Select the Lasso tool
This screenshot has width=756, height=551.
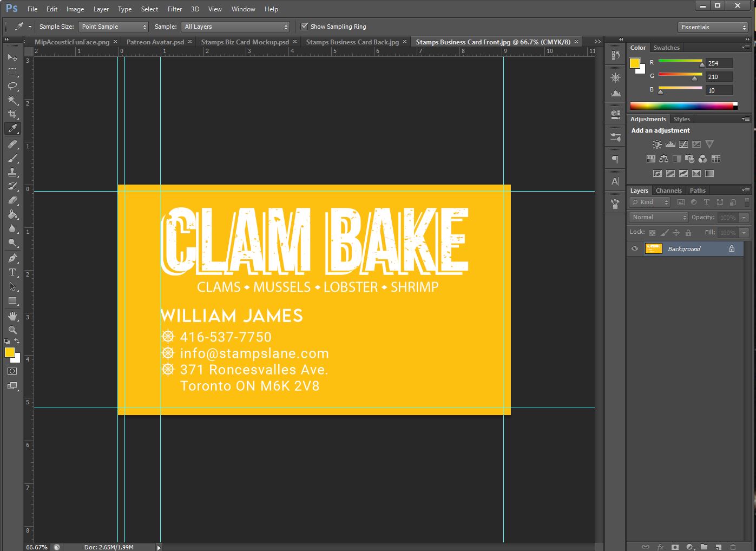(12, 86)
